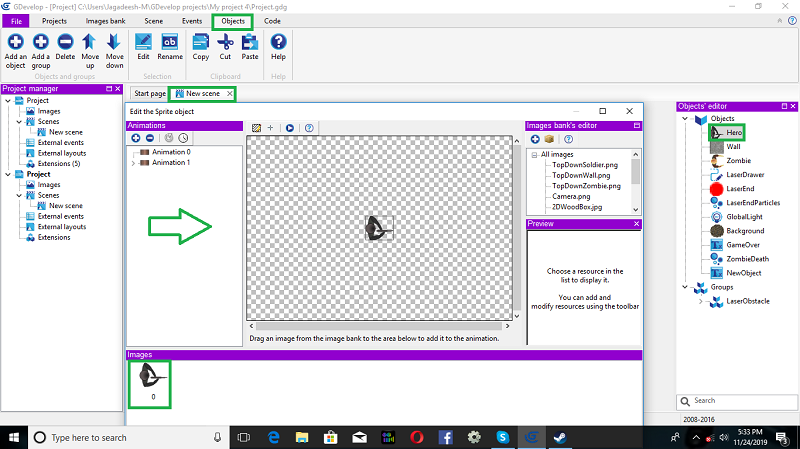Screen dimensions: 800x449
Task: Add an animation with plus icon
Action: [x=136, y=138]
